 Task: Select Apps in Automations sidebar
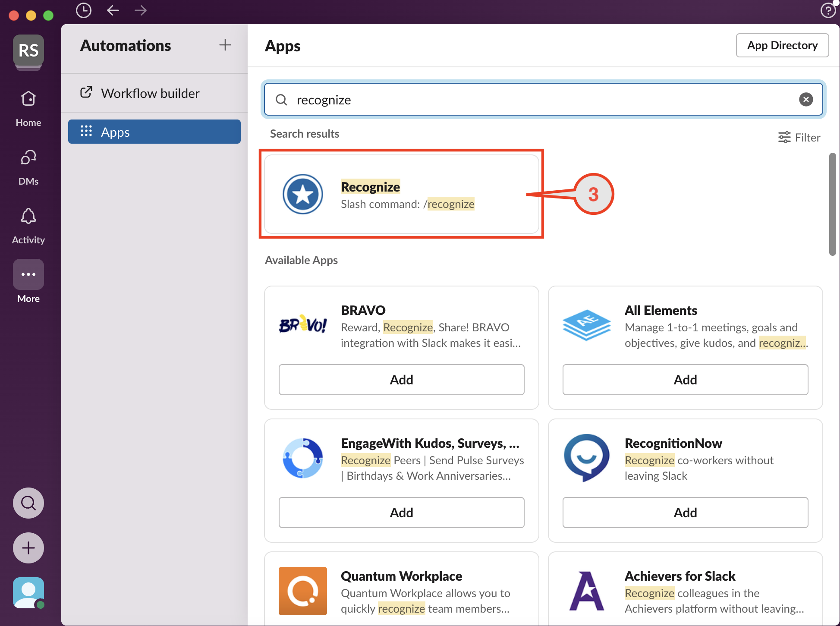pyautogui.click(x=154, y=132)
